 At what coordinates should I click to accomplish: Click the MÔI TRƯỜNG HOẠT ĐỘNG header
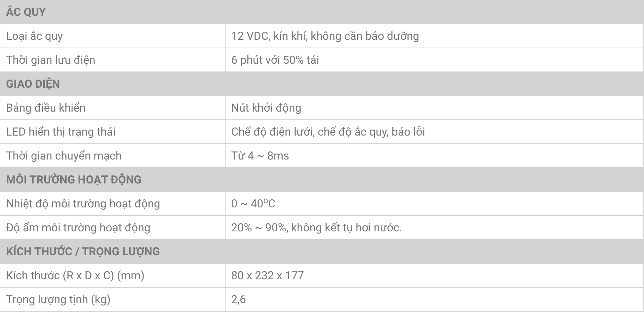coord(74,180)
